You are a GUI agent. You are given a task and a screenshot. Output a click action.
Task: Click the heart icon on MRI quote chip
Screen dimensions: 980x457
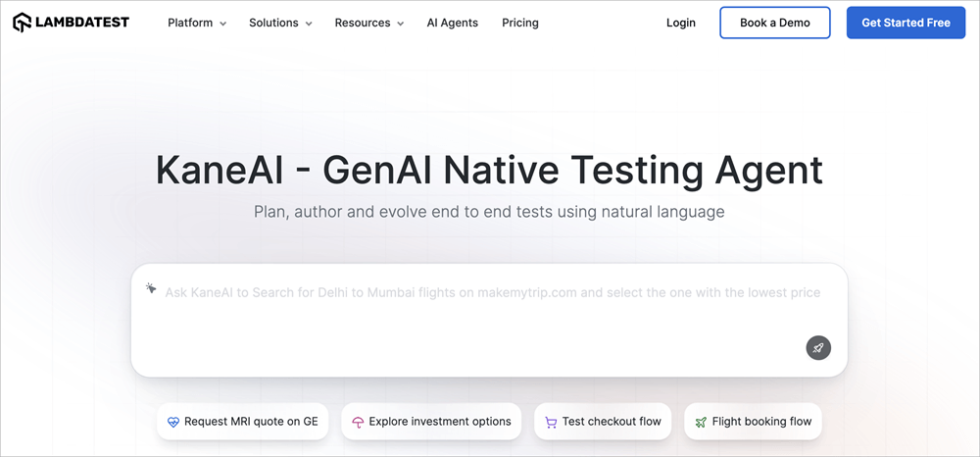click(x=173, y=422)
